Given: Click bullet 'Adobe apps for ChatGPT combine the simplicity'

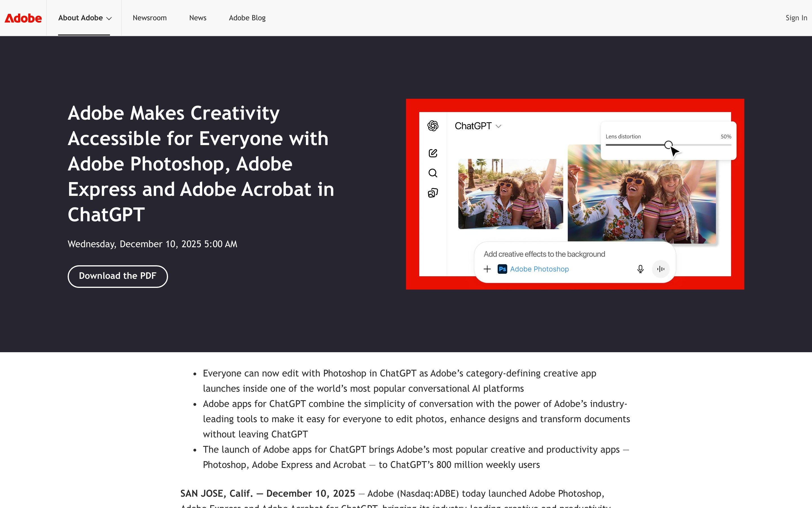Looking at the screenshot, I should coord(416,419).
